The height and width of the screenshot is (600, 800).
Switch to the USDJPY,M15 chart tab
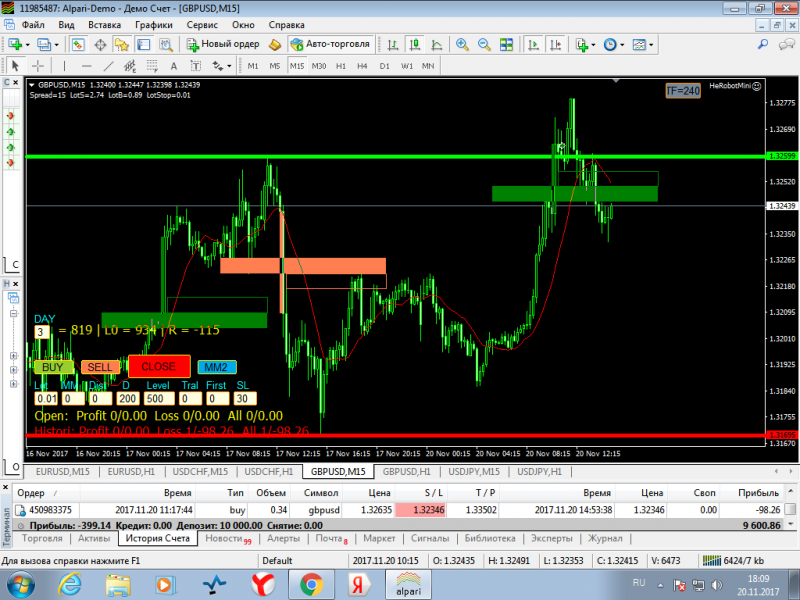point(474,472)
